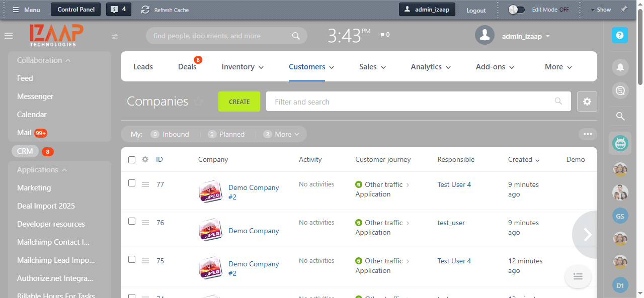Click the search icon in the right sidebar

(x=620, y=116)
